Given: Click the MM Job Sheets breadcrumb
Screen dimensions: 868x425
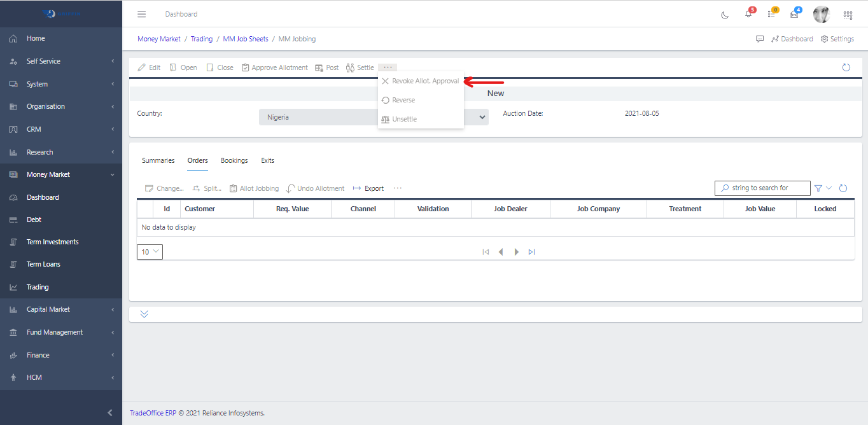Looking at the screenshot, I should [x=246, y=39].
